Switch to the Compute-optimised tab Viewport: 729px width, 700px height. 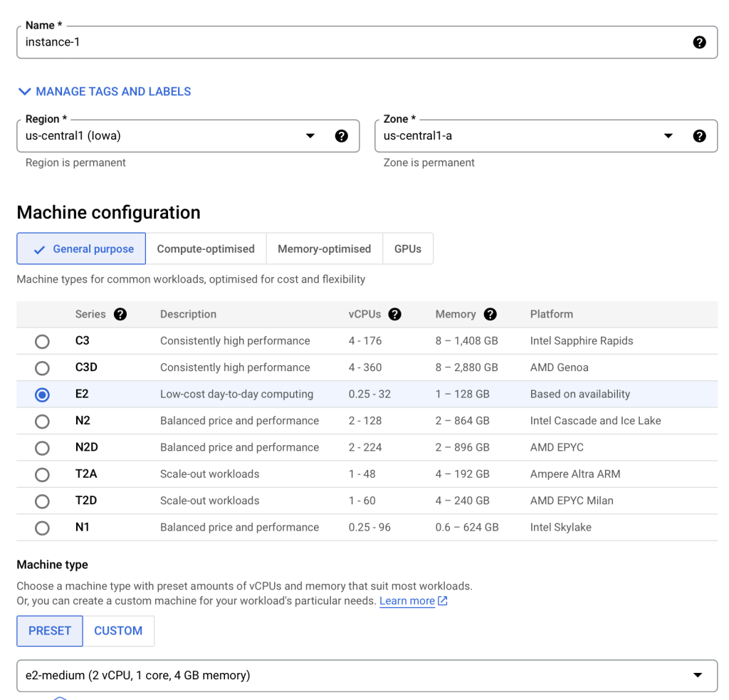(206, 249)
